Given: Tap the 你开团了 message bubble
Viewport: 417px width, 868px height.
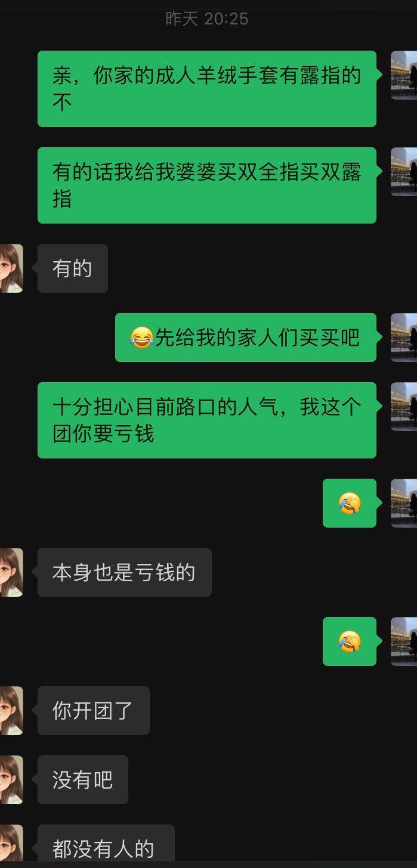Looking at the screenshot, I should 94,711.
